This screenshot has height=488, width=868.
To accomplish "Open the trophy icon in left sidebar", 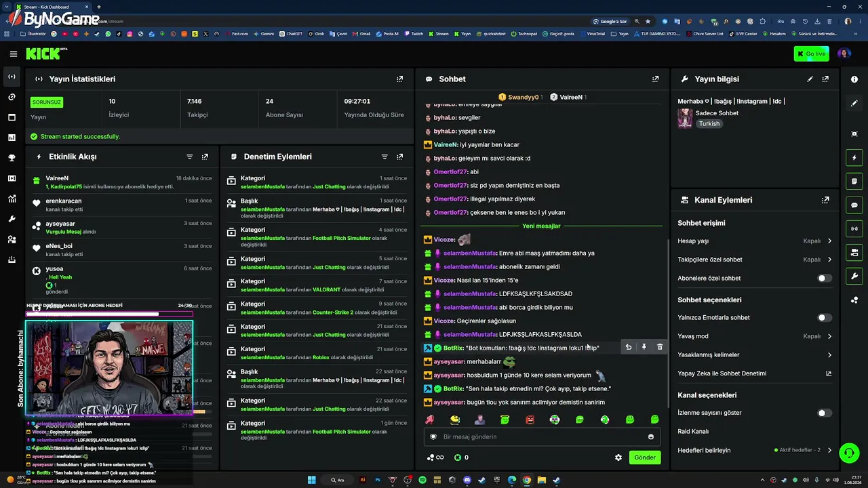I will tap(12, 158).
